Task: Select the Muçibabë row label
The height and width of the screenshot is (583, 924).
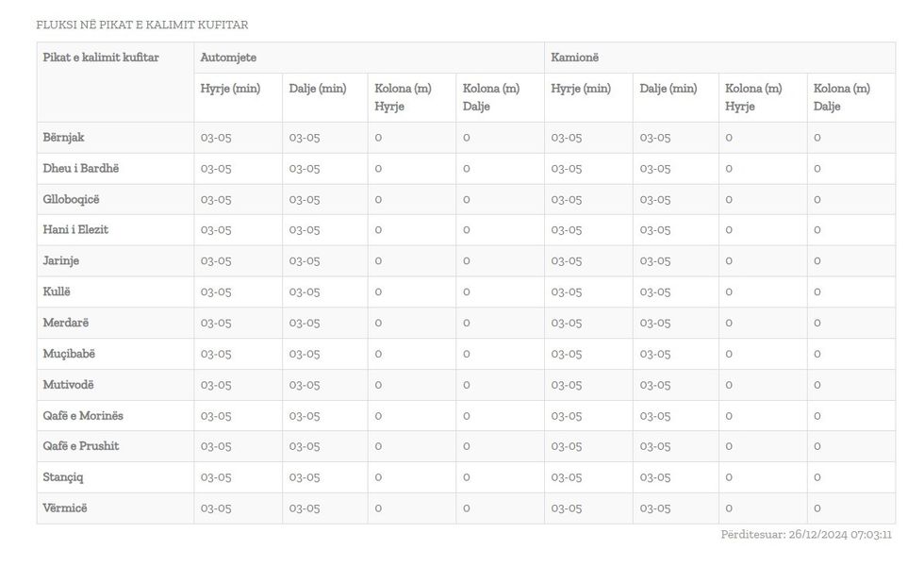Action: point(69,354)
